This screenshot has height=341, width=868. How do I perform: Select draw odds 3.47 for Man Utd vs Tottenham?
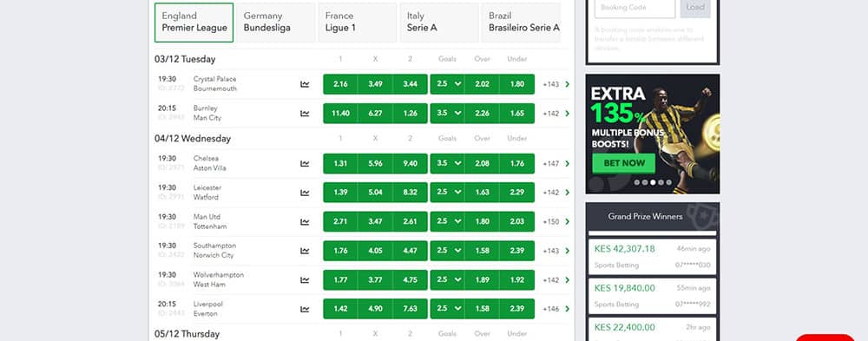(375, 221)
